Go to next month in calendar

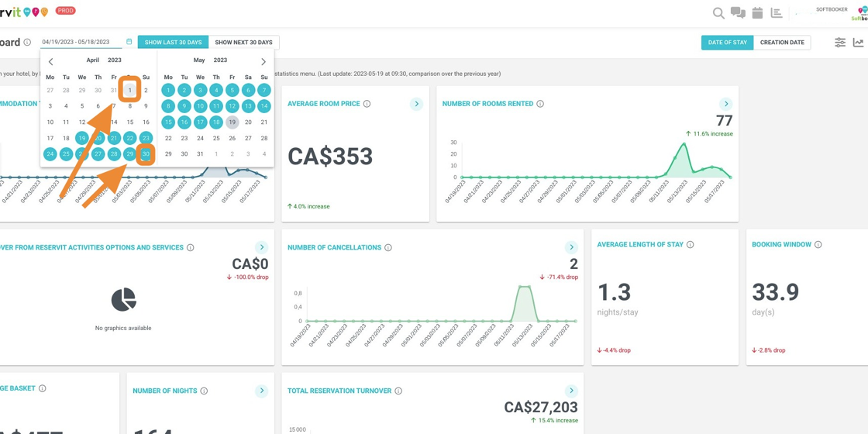(x=263, y=61)
